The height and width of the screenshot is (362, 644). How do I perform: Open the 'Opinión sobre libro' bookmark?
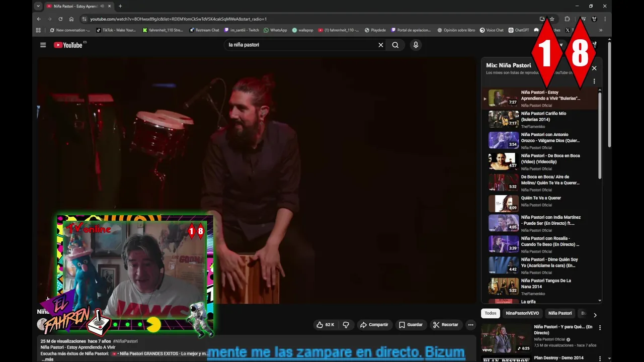tap(456, 30)
